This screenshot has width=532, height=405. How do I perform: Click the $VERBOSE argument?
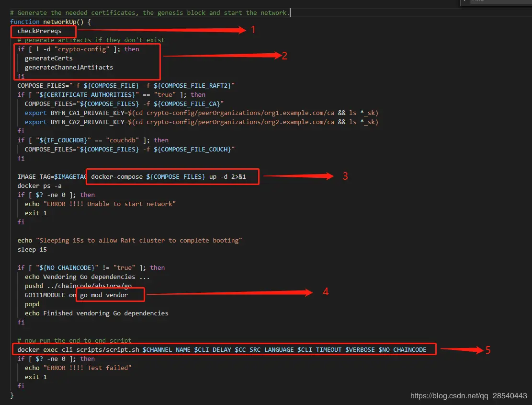tap(360, 350)
